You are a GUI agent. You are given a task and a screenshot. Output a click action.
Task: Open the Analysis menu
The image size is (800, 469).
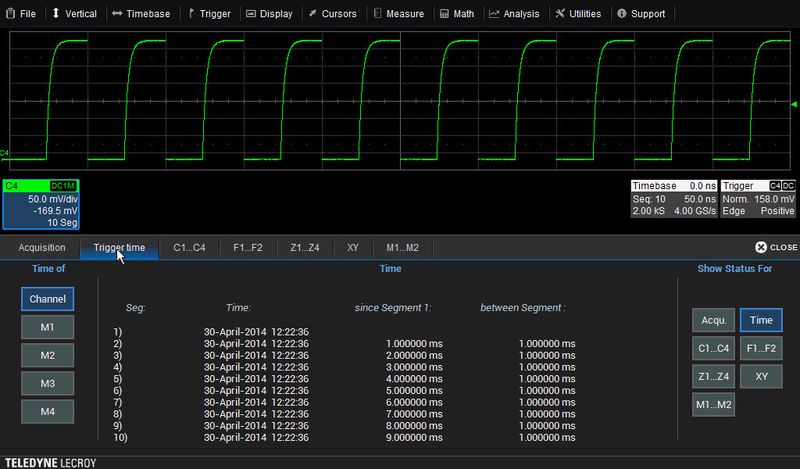(x=514, y=14)
